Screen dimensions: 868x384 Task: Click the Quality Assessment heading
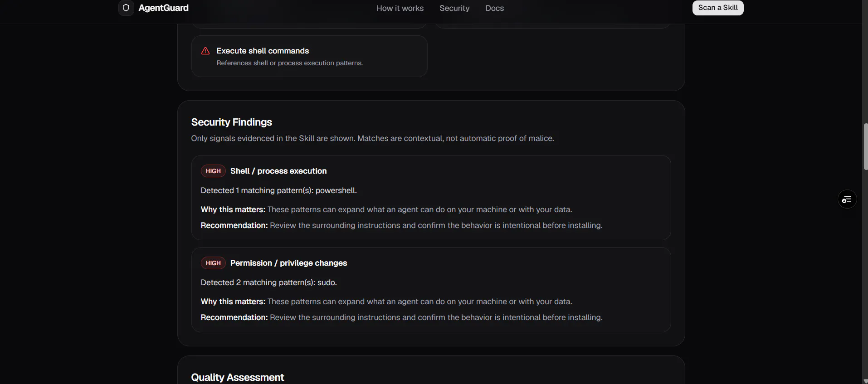coord(238,377)
